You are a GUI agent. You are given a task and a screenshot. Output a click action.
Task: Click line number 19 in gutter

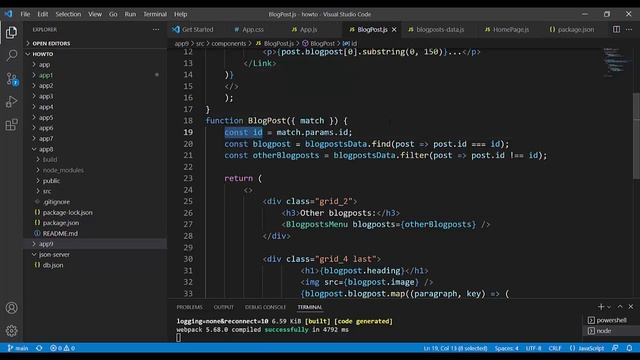[x=188, y=132]
